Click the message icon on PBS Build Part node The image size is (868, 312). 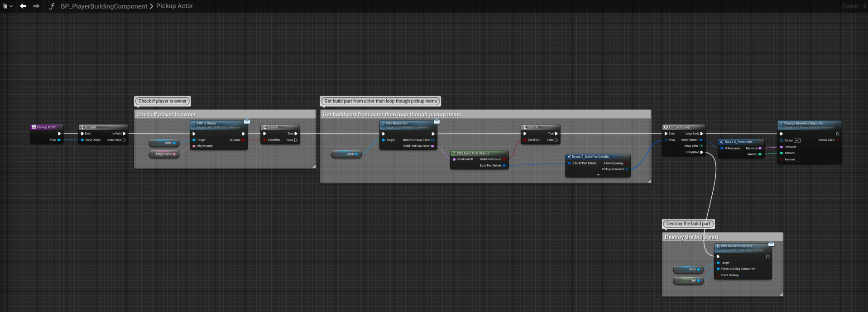436,121
